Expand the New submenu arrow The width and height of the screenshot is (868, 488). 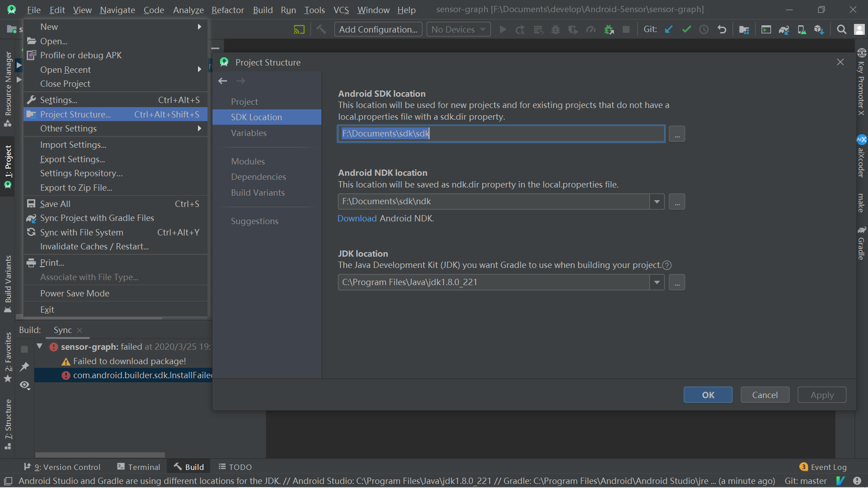coord(199,27)
